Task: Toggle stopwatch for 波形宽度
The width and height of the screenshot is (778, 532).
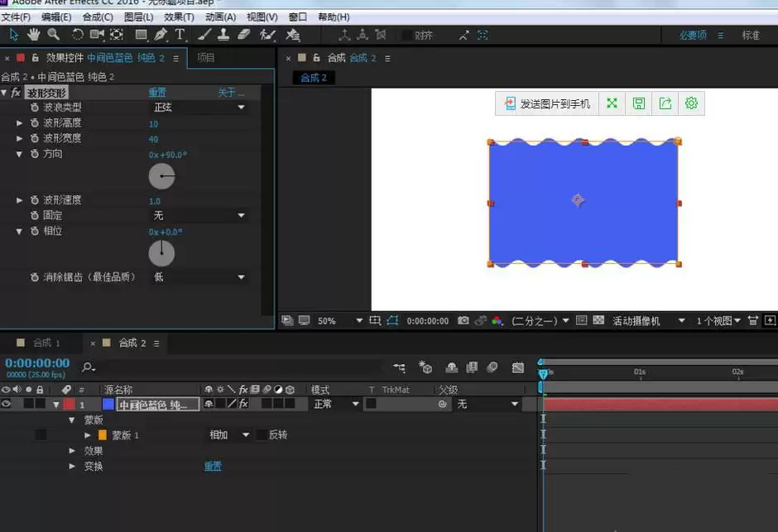Action: pos(34,138)
